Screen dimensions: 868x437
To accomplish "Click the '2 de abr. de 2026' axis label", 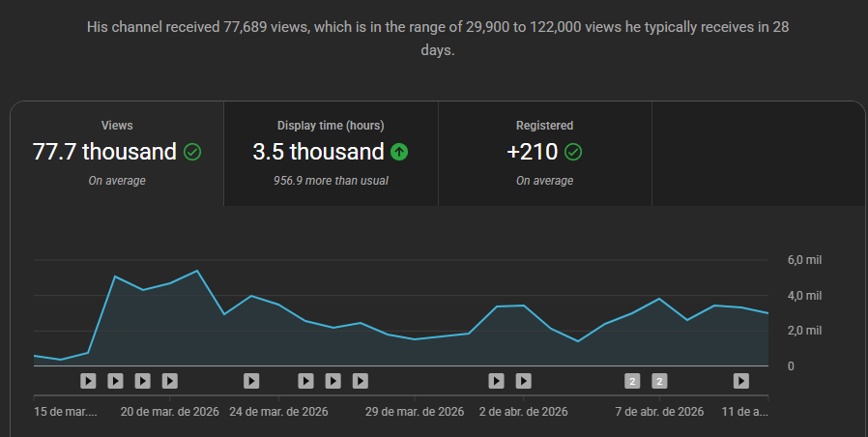I will (523, 412).
